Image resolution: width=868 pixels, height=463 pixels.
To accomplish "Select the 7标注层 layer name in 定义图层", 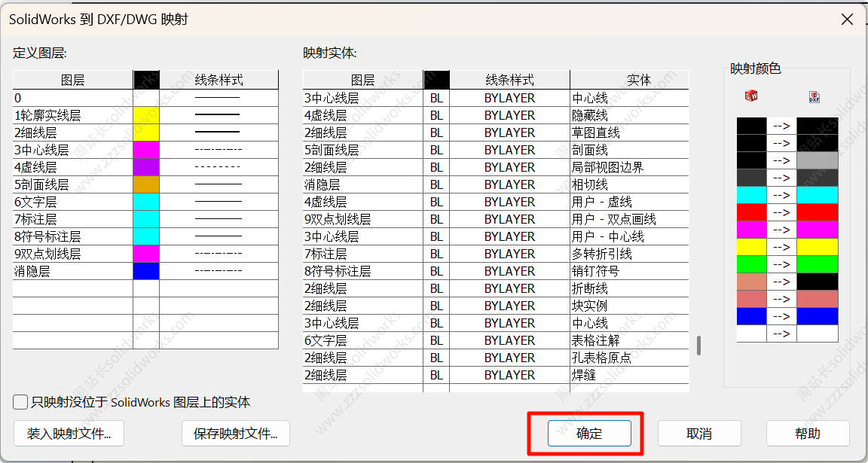I will click(x=72, y=219).
